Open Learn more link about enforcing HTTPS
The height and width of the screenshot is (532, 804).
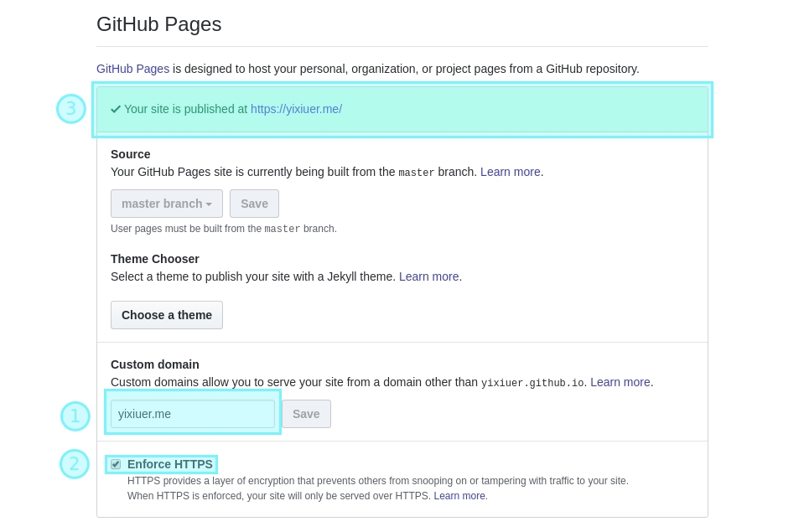point(459,496)
